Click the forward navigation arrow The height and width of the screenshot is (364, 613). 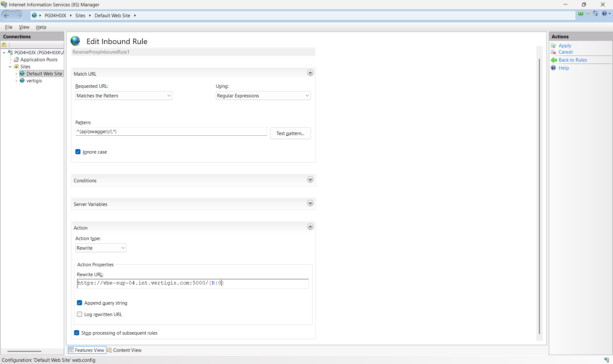[x=19, y=15]
